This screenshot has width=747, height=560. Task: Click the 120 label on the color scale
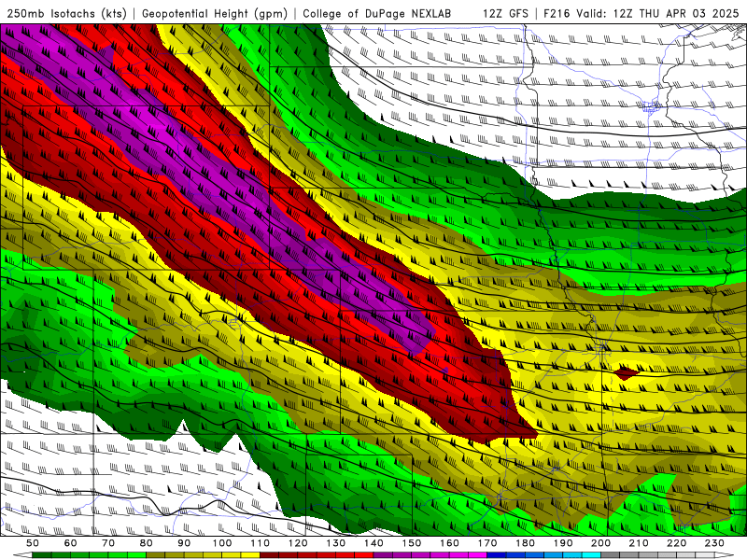(298, 543)
